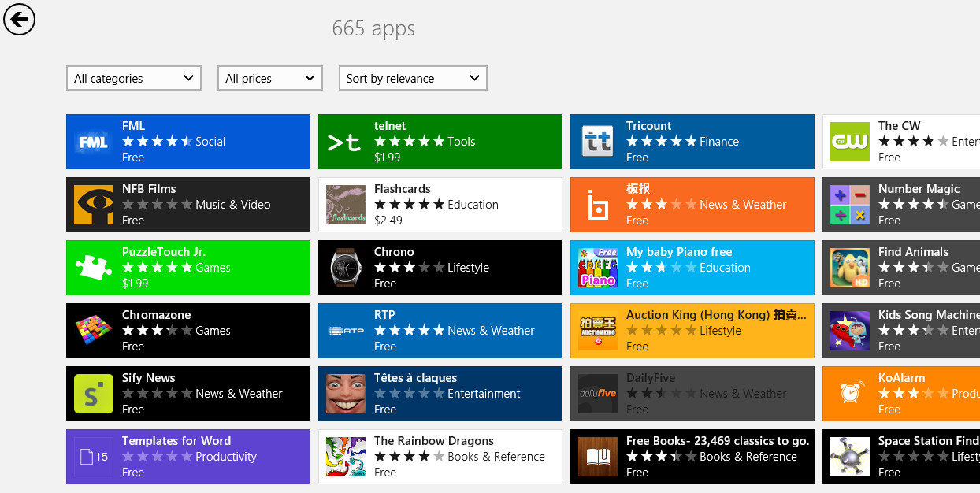The image size is (980, 493).
Task: Open The Rainbow Dragons app title
Action: tap(433, 441)
